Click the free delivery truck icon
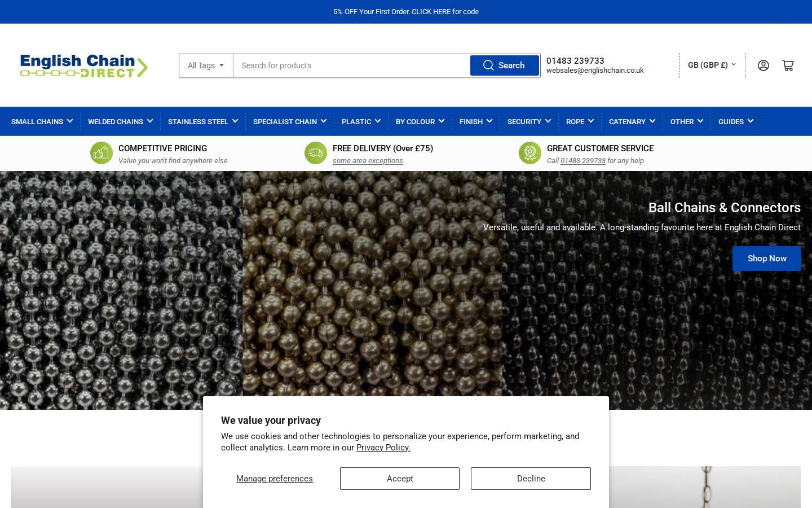This screenshot has height=508, width=812. point(316,153)
